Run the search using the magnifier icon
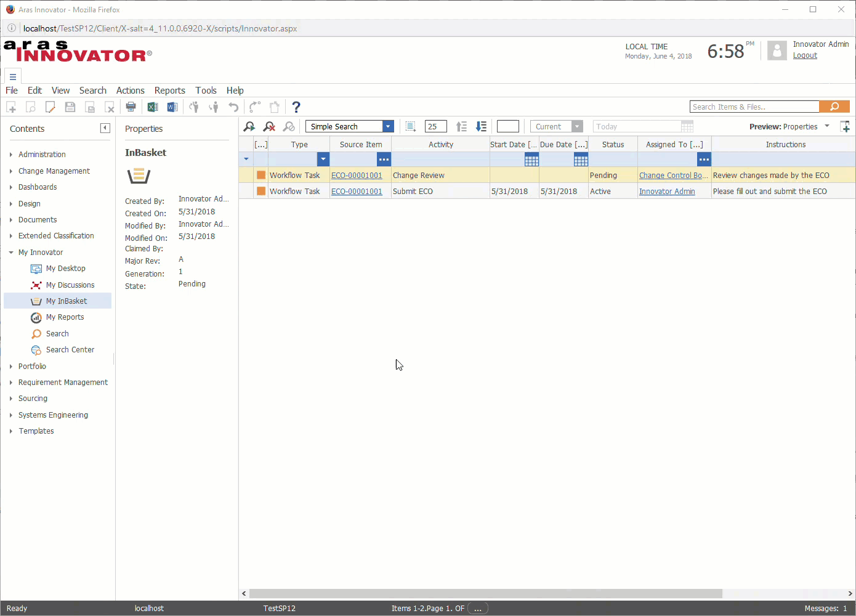The width and height of the screenshot is (856, 616). click(249, 126)
